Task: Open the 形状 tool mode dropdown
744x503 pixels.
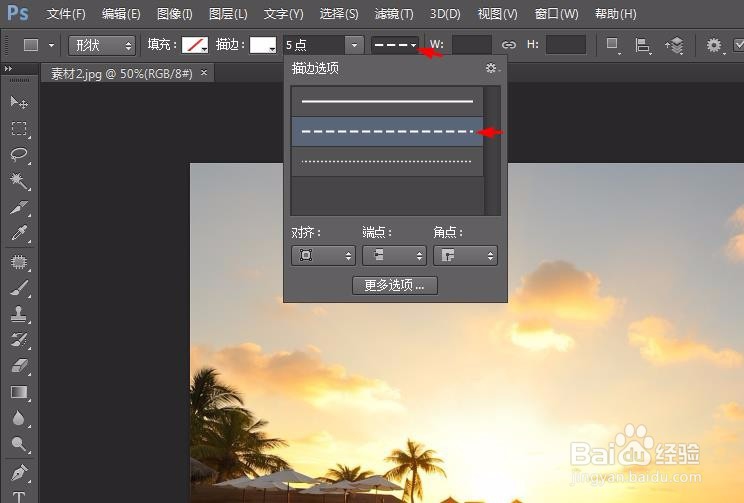Action: (102, 46)
